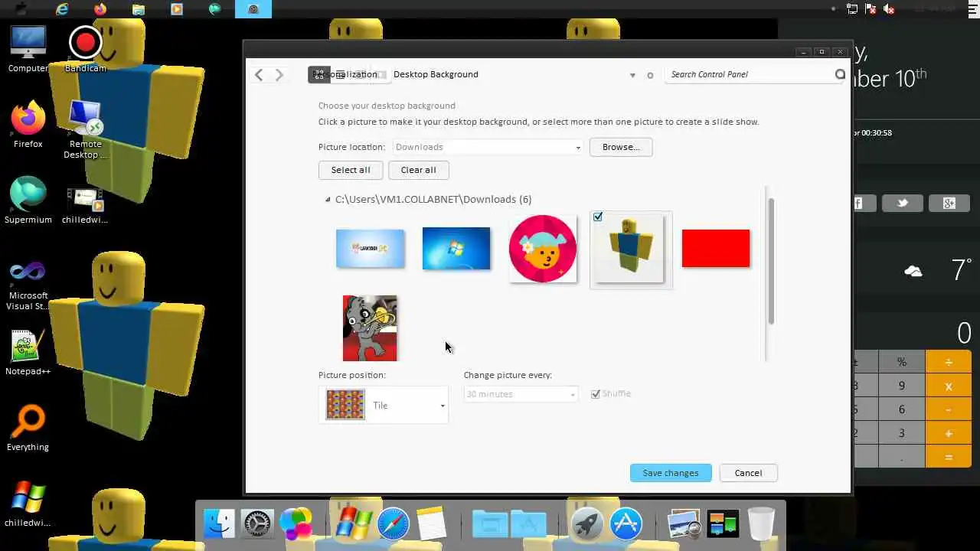Open System Preferences gear in the dock
This screenshot has height=551, width=980.
pyautogui.click(x=257, y=524)
